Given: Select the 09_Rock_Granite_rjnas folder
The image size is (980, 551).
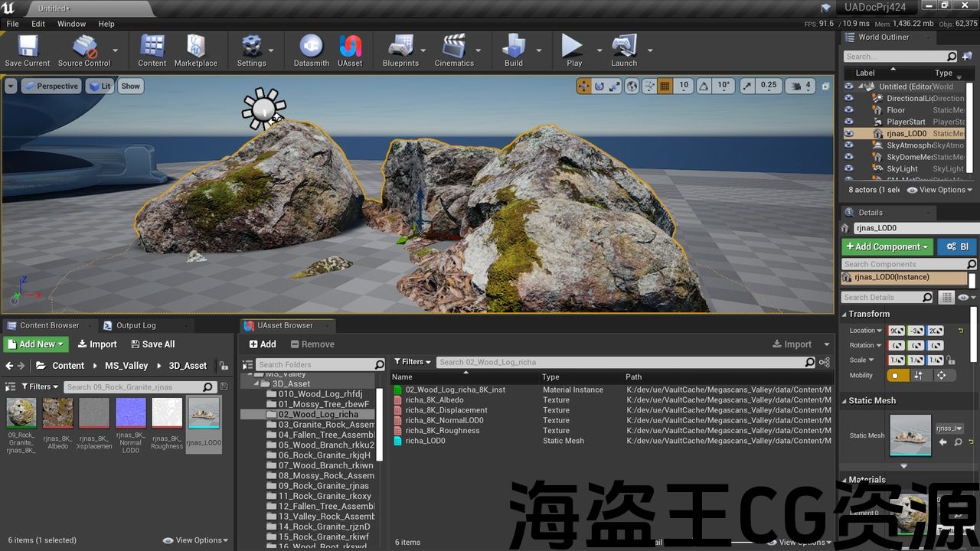Looking at the screenshot, I should click(322, 486).
